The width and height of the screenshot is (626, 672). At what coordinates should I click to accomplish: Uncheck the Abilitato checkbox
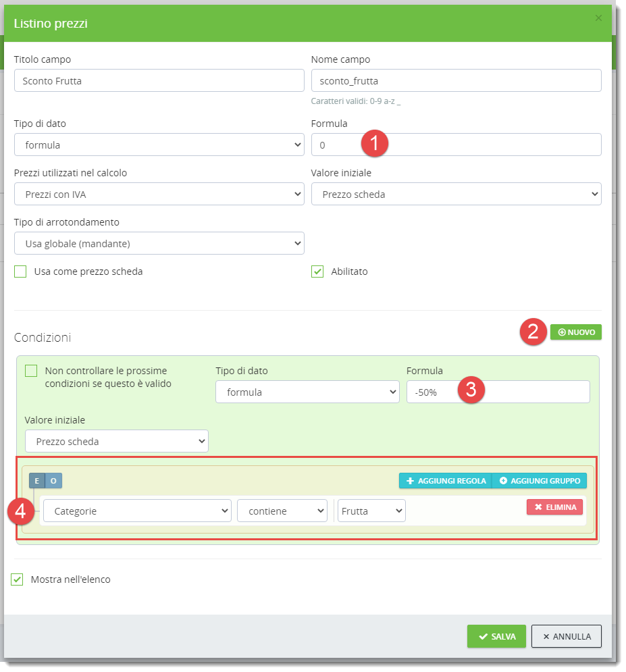point(317,272)
